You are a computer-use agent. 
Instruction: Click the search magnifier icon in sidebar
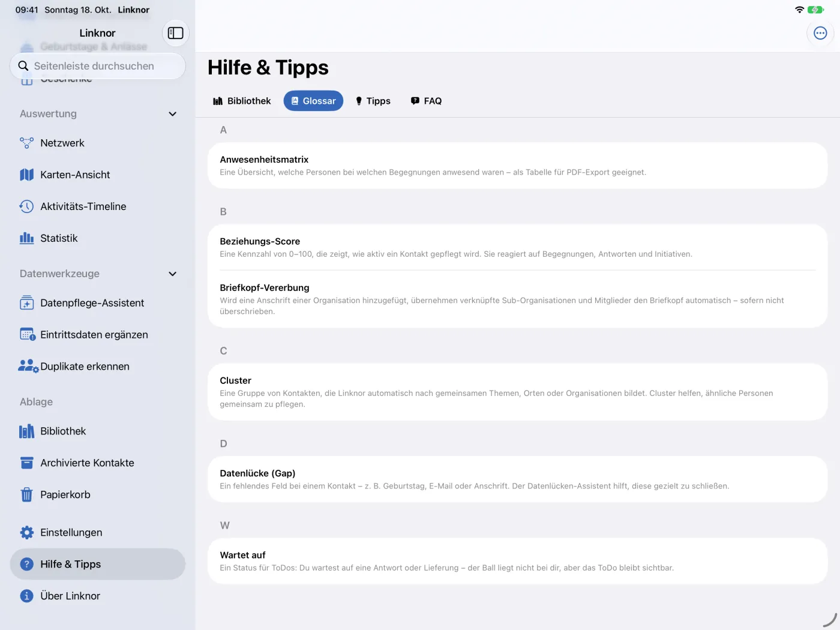23,66
